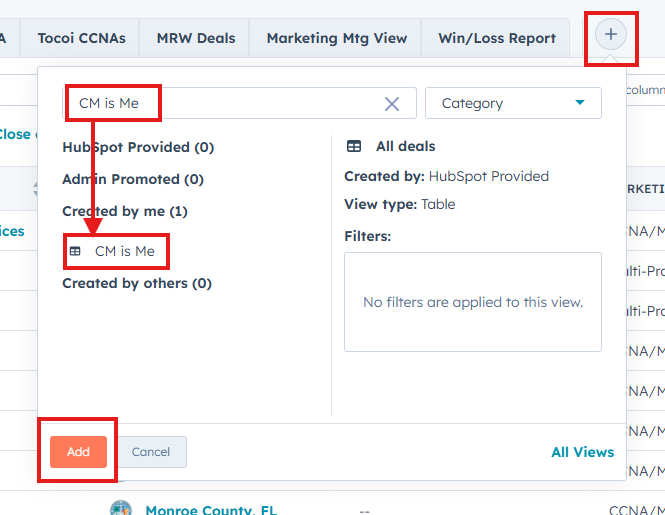Click the view search input field
The width and height of the screenshot is (665, 515).
coord(225,103)
